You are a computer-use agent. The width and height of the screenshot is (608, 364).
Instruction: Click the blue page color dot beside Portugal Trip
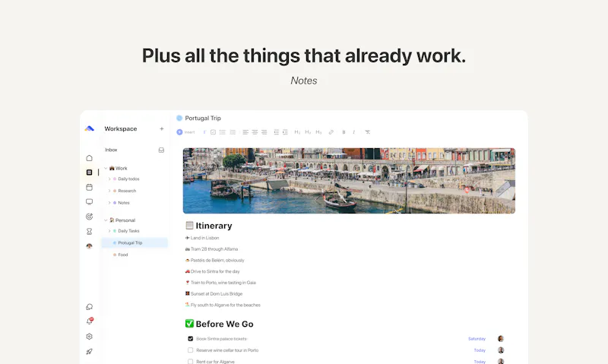pyautogui.click(x=179, y=119)
